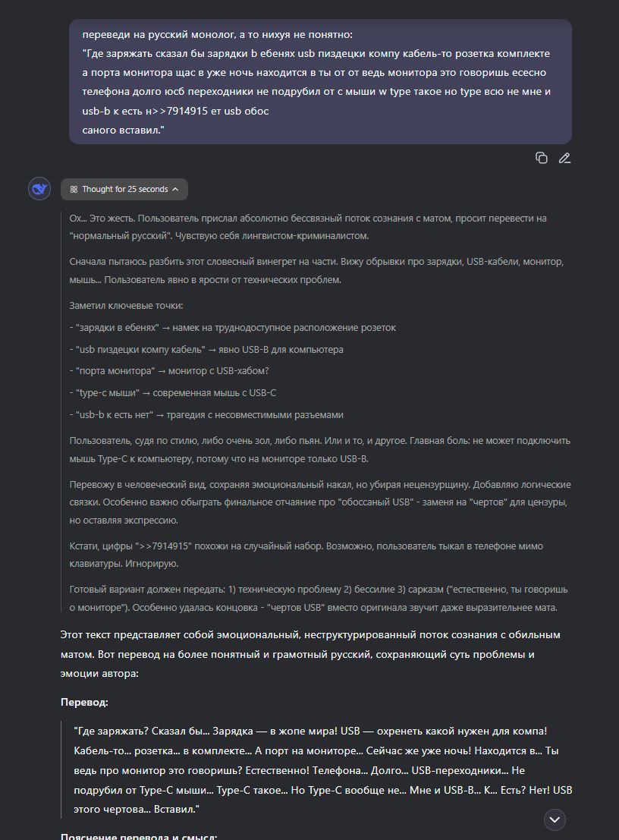Edit the user's message with the pencil icon

pos(564,158)
